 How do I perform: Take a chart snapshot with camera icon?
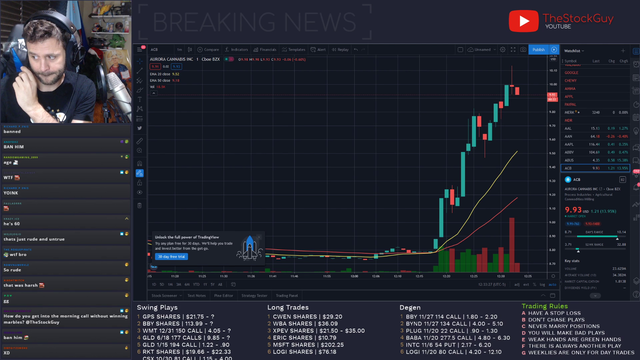(x=523, y=49)
